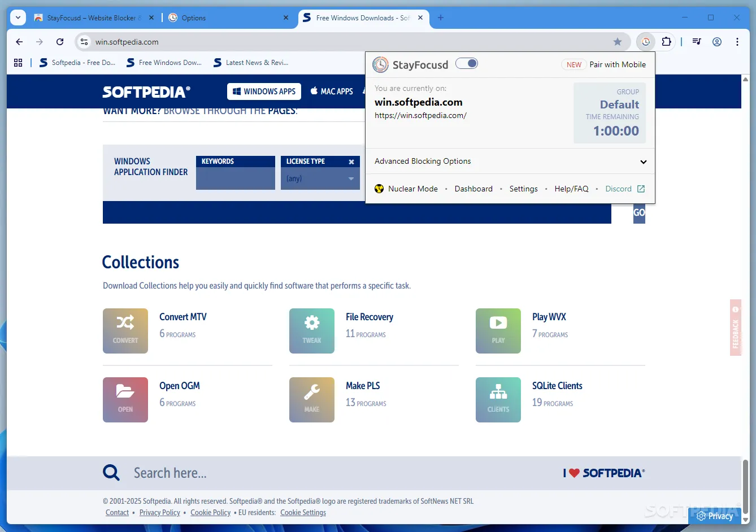Open the Chrome extensions puzzle icon
756x532 pixels.
tap(667, 42)
